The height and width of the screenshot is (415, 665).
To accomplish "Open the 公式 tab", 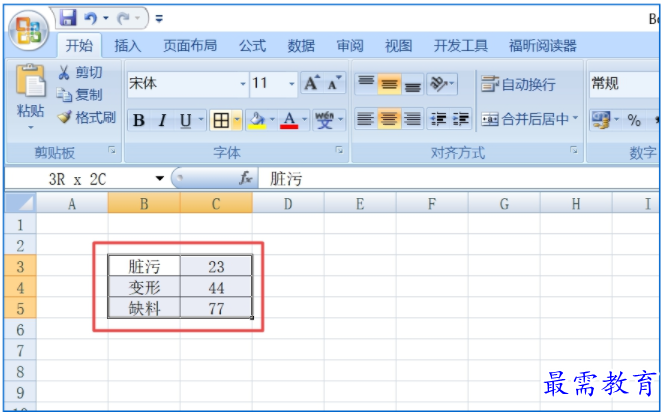I will [252, 45].
